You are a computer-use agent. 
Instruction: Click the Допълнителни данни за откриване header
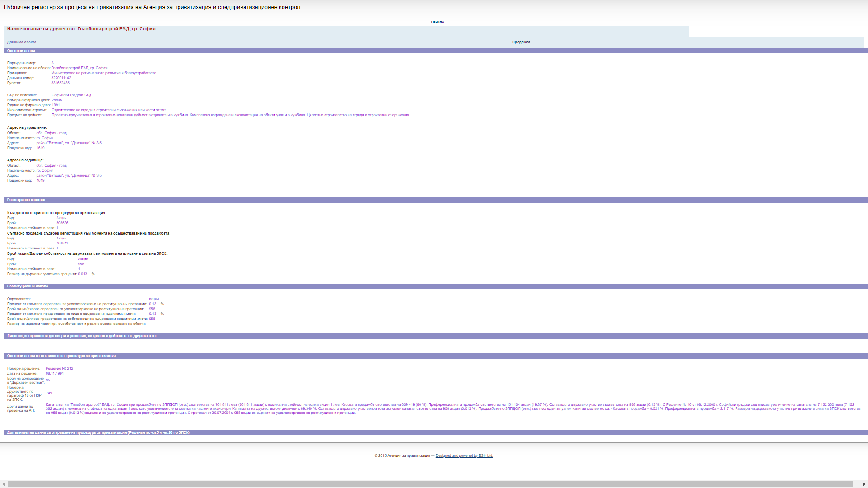(x=98, y=432)
